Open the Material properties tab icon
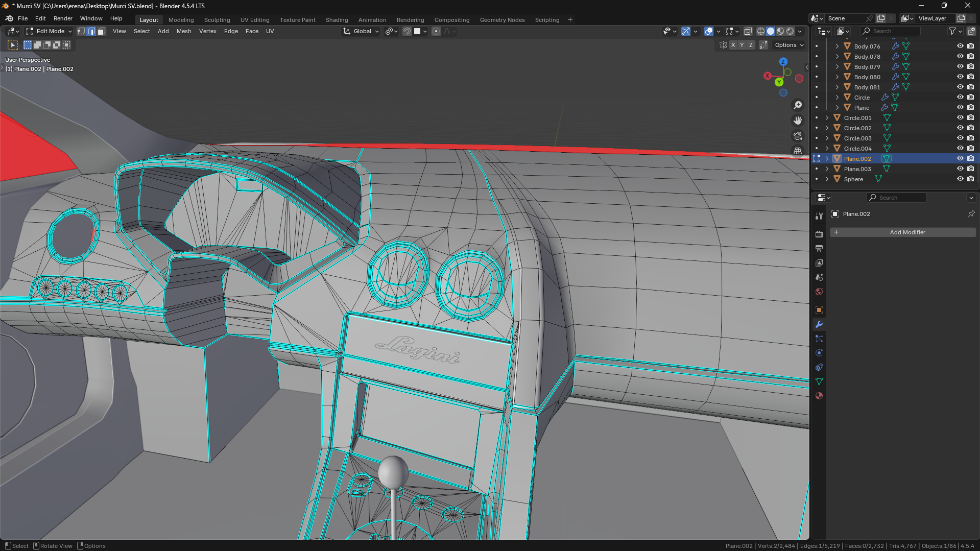This screenshot has height=551, width=980. (x=819, y=396)
